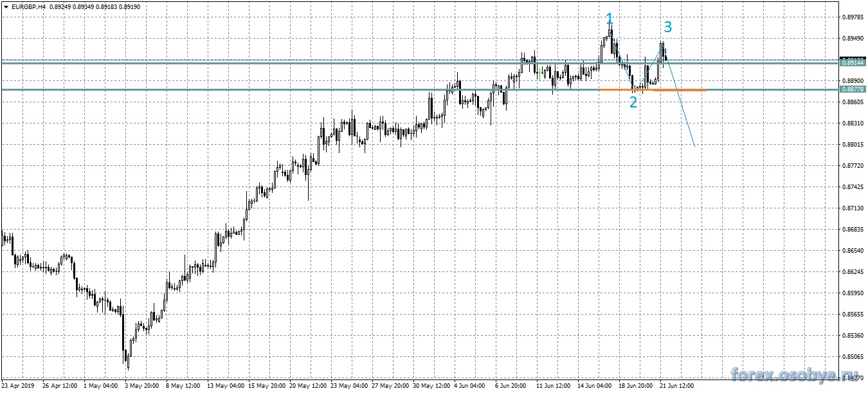Click the 0.88015 price scale label
The image size is (868, 393).
[x=853, y=145]
